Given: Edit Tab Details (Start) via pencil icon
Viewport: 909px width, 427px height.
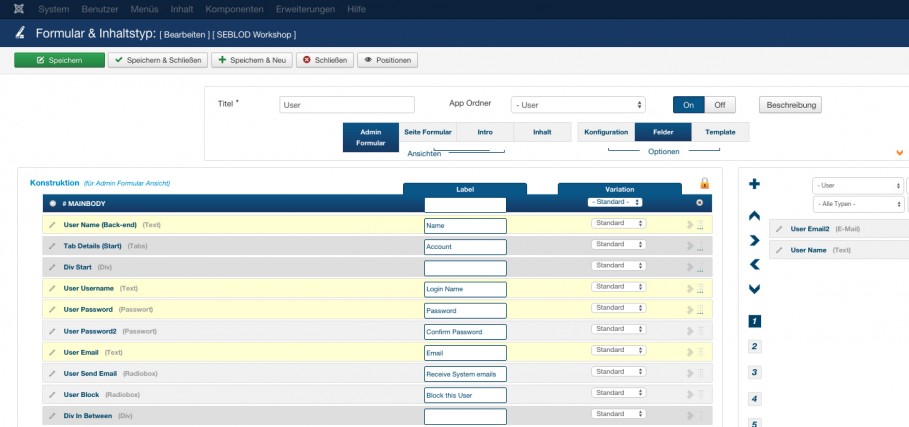Looking at the screenshot, I should [x=52, y=246].
